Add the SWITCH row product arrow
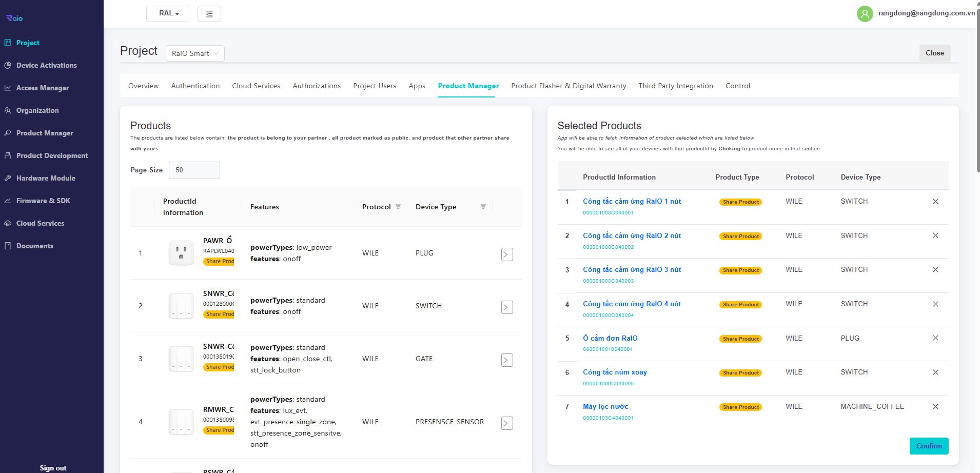The height and width of the screenshot is (473, 980). click(x=507, y=307)
